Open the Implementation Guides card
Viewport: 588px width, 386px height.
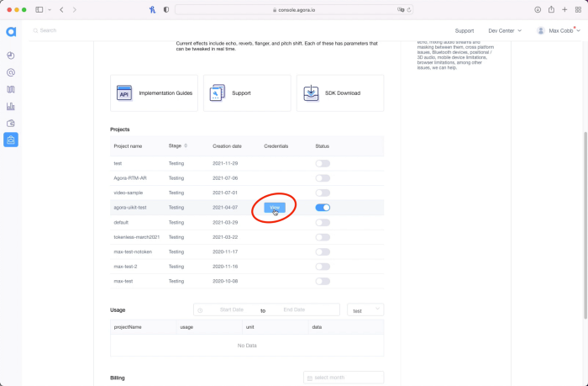(154, 93)
